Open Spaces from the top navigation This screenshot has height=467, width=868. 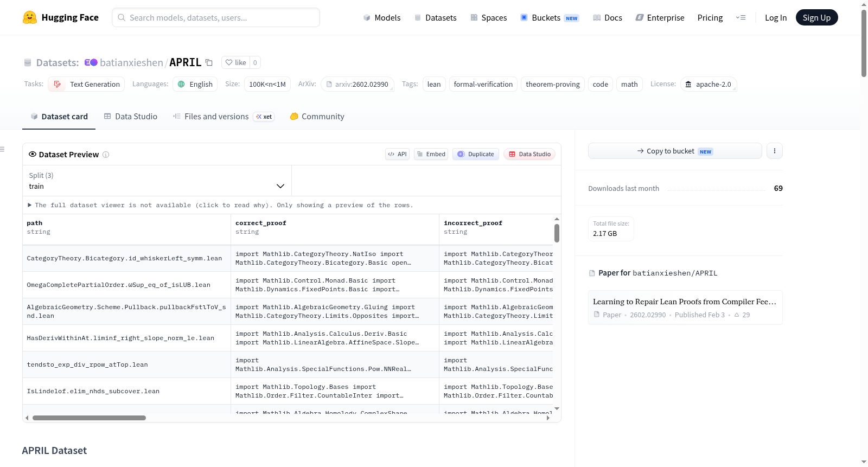(x=489, y=17)
